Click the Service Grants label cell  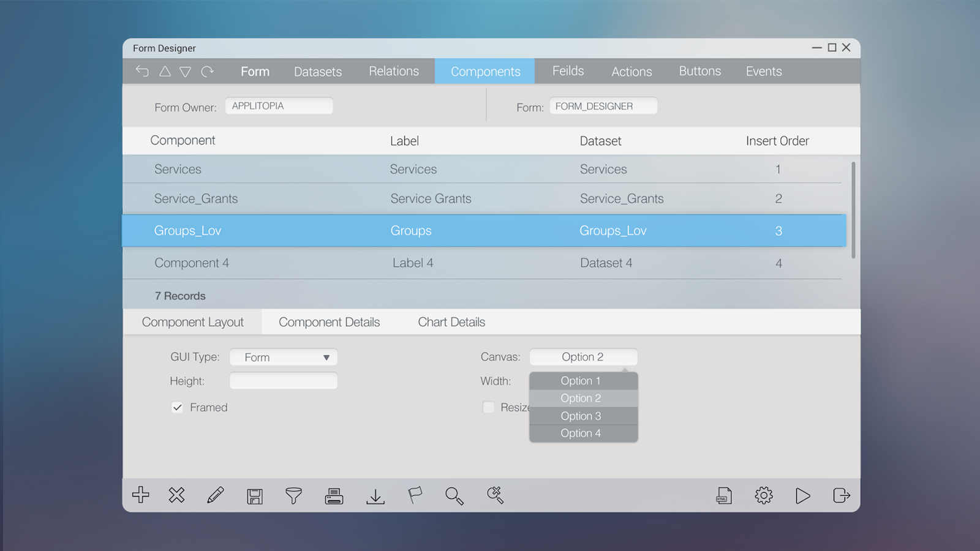(x=431, y=198)
